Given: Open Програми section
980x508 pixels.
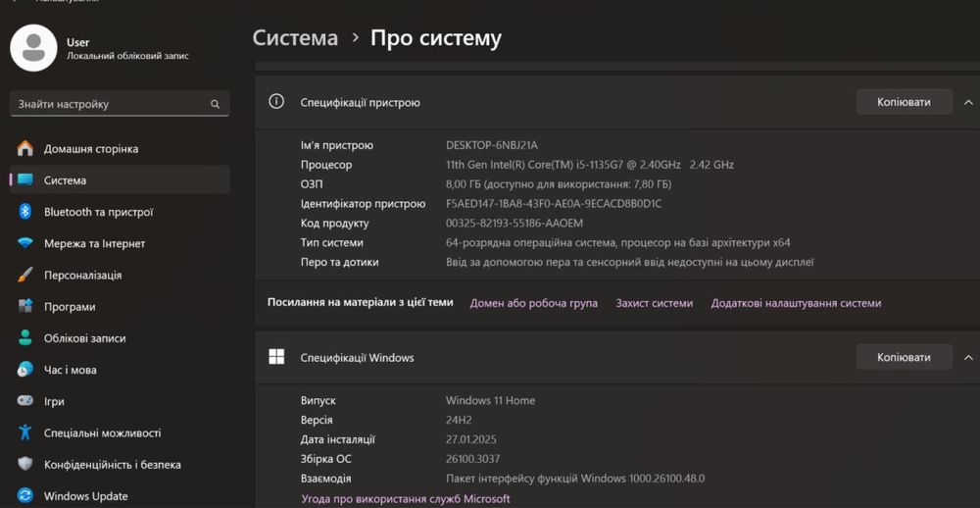Looking at the screenshot, I should tap(120, 307).
